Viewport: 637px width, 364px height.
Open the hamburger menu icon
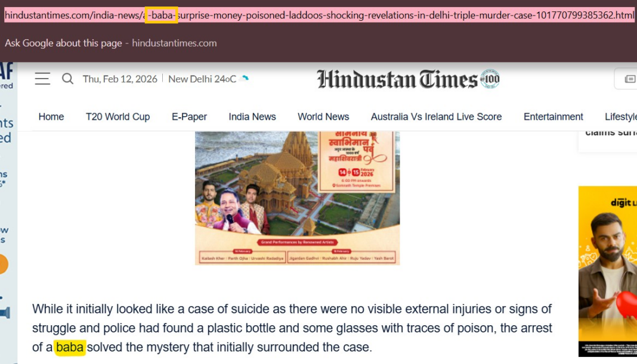click(42, 79)
